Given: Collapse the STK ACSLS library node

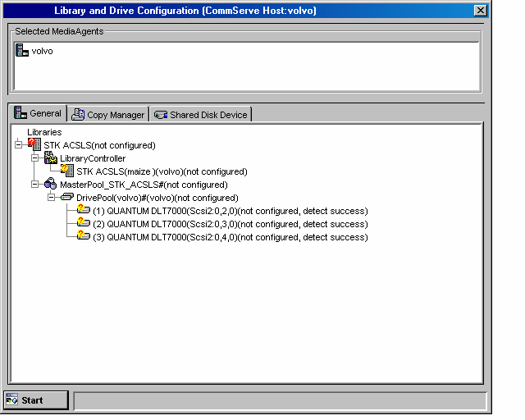Looking at the screenshot, I should pyautogui.click(x=18, y=144).
